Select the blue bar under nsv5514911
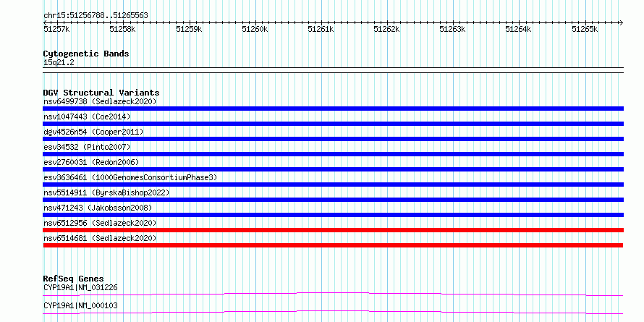The height and width of the screenshot is (322, 644). pos(333,200)
